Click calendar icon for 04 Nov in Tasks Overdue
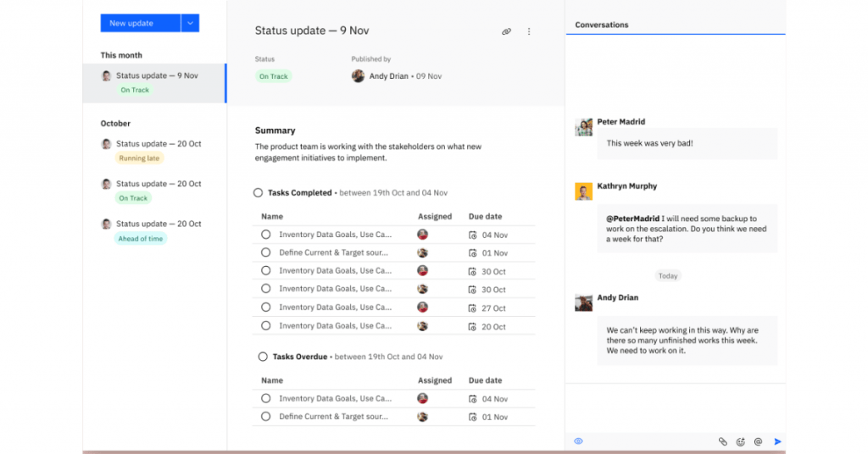Viewport: 868px width, 454px height. [x=472, y=399]
